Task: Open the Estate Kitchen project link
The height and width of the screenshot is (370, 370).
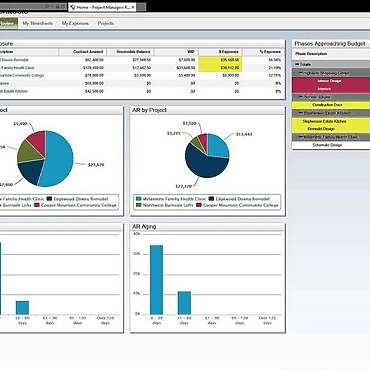Action: pos(14,91)
